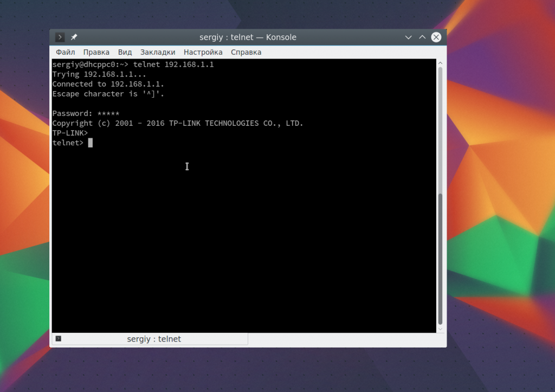555x392 pixels.
Task: Maximize the Konsole window with up chevron
Action: (x=422, y=37)
